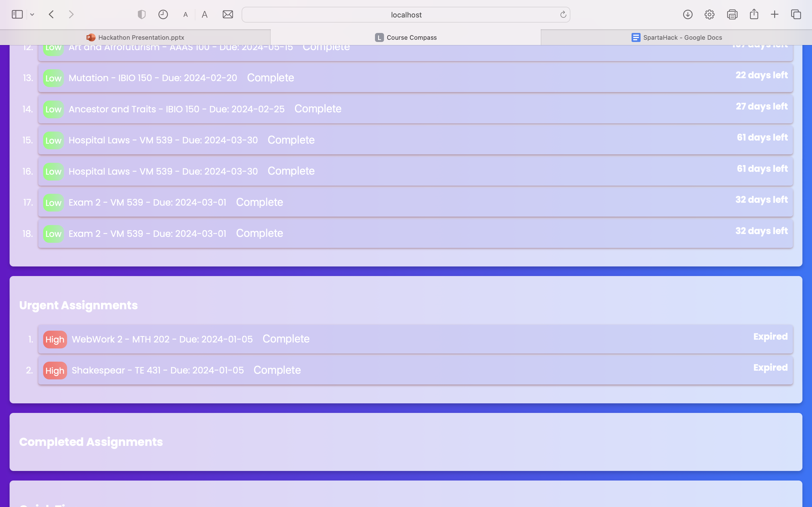This screenshot has width=812, height=507.
Task: Click the High badge on WebWork 2
Action: tap(55, 339)
